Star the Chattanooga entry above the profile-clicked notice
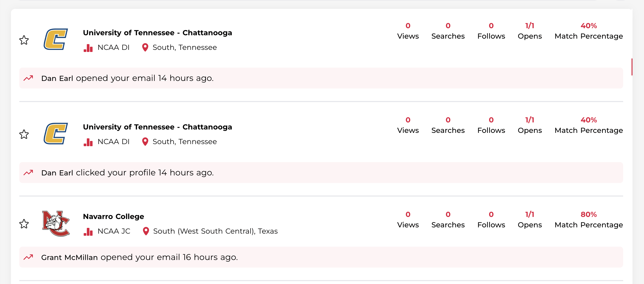Screen dimensions: 644x284 24,134
